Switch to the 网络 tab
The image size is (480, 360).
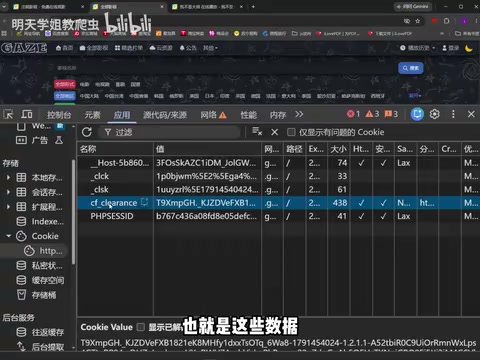pyautogui.click(x=213, y=115)
